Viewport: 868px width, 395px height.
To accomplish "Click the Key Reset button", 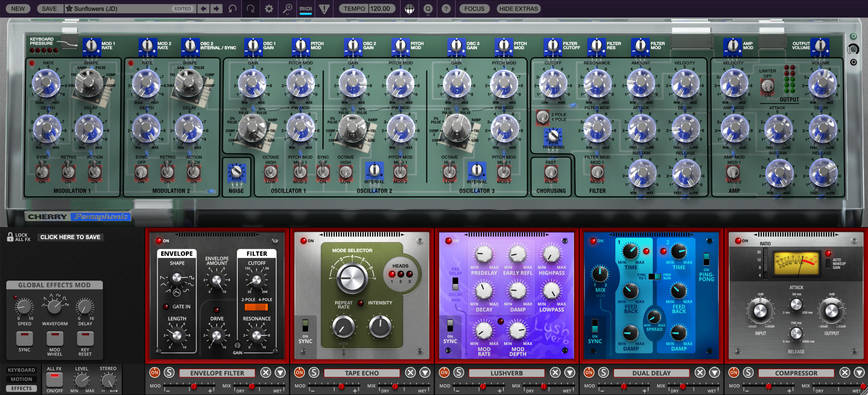I will coord(85,338).
